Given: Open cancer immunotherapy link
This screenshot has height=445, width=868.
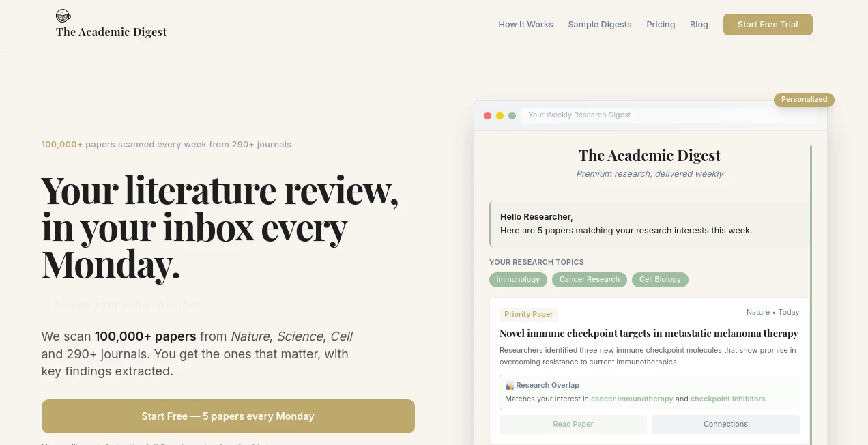Looking at the screenshot, I should pos(632,399).
